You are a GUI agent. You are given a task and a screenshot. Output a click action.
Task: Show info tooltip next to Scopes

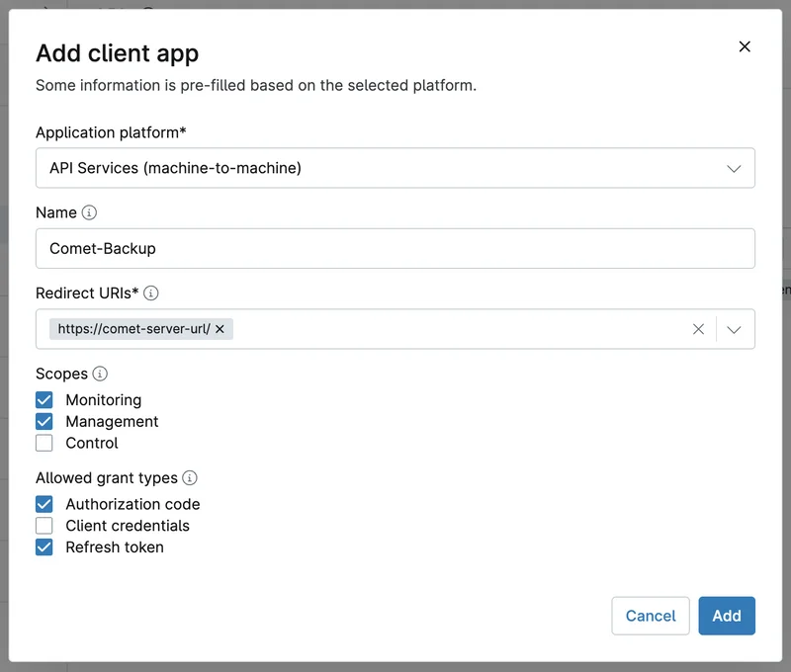100,374
